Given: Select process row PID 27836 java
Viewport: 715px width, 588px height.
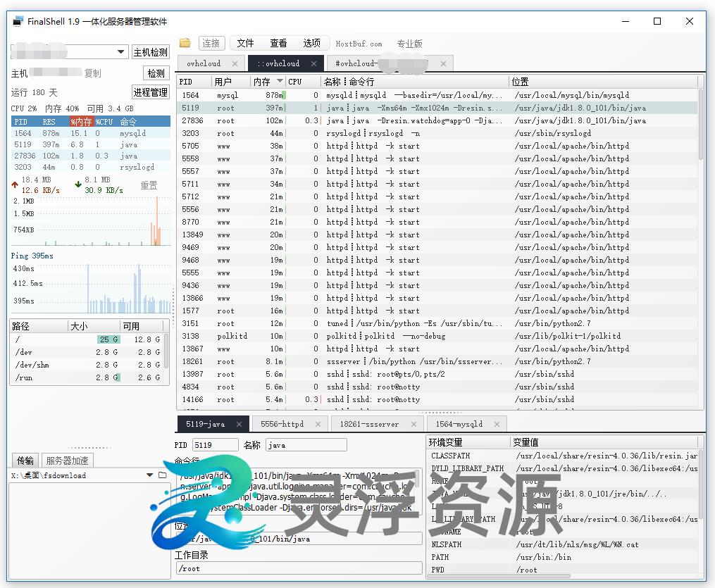Looking at the screenshot, I should [x=437, y=120].
